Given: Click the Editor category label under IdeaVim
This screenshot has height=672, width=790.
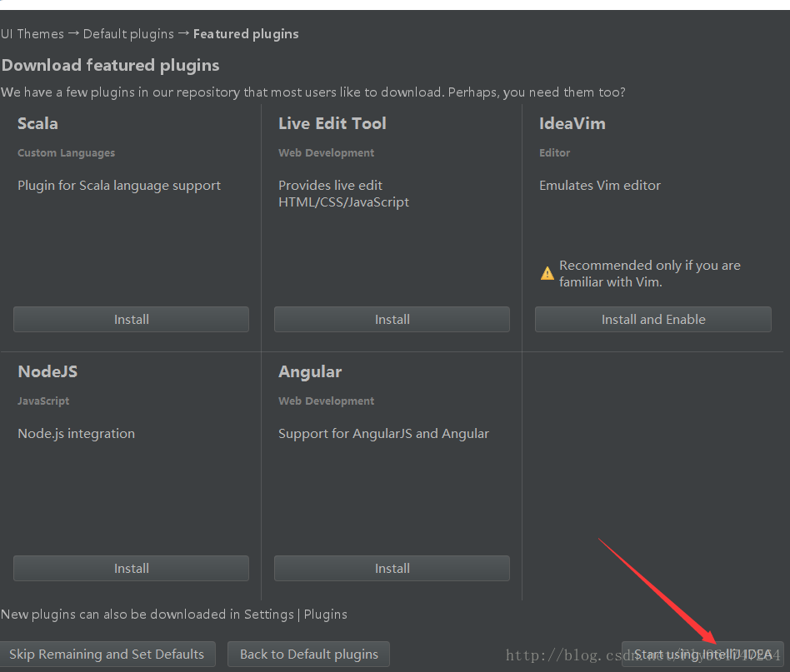Looking at the screenshot, I should pos(555,153).
